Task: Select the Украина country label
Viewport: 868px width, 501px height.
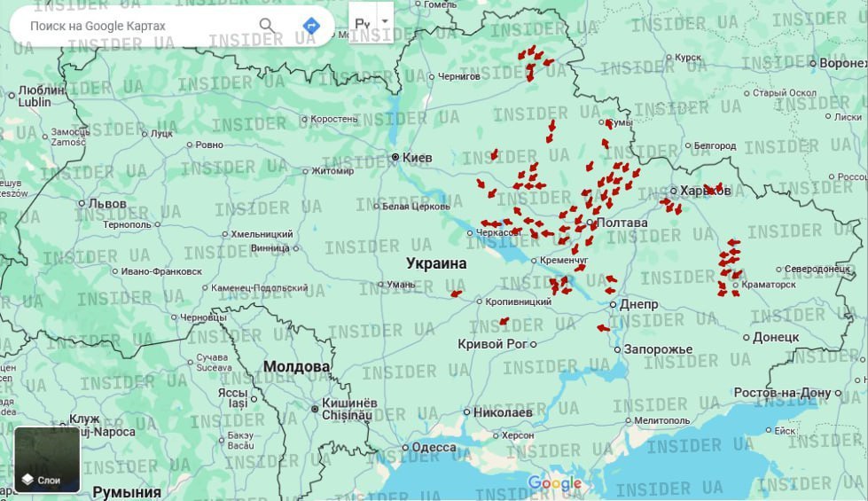Action: [436, 263]
